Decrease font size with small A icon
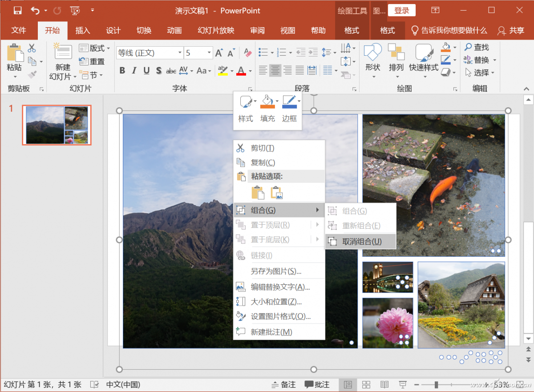The image size is (534, 392). pos(231,53)
